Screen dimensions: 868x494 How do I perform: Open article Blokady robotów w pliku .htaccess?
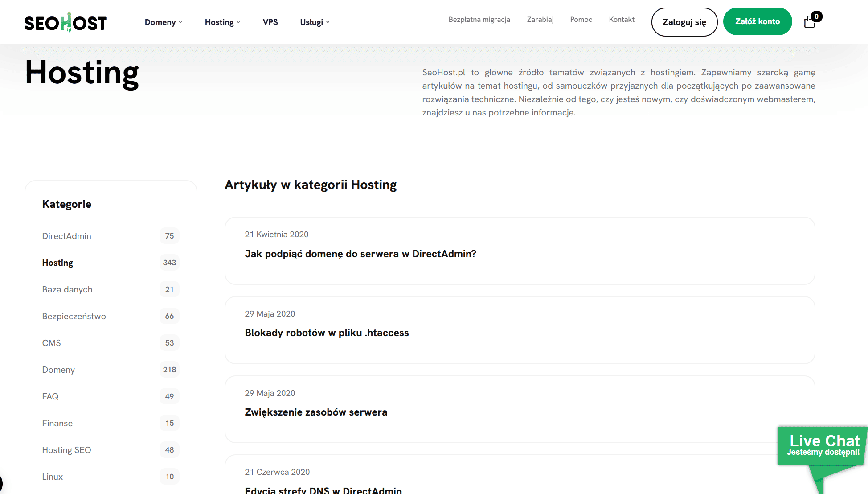(327, 333)
